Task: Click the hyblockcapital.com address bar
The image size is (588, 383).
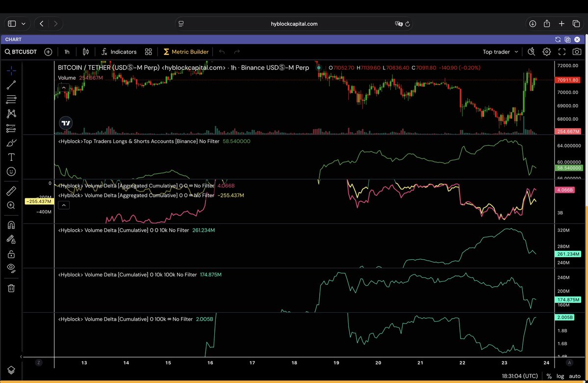Action: click(294, 24)
